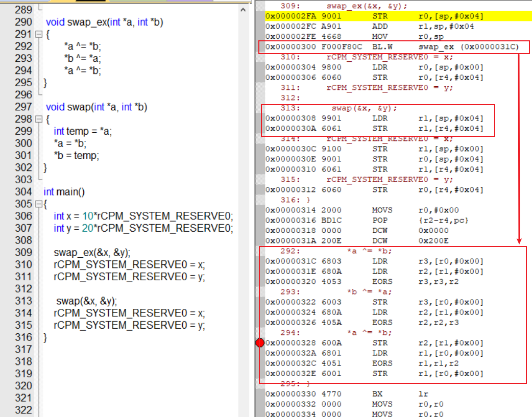Click the disassembly source label '293: *b ^= *a;'
Image resolution: width=532 pixels, height=417 pixels.
(x=336, y=291)
